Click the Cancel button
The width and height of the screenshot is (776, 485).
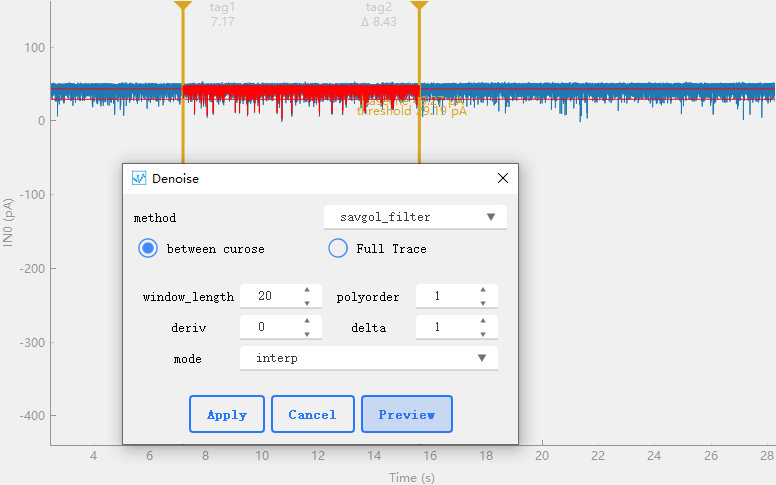pos(313,414)
